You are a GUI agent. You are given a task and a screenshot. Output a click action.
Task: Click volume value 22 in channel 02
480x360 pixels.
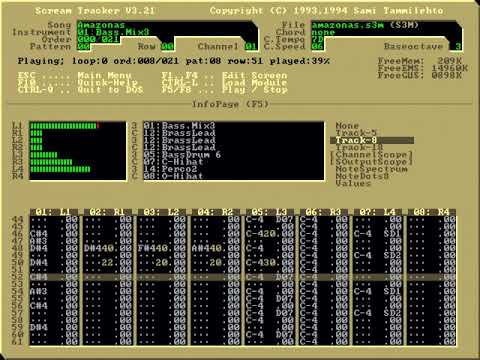(x=108, y=263)
